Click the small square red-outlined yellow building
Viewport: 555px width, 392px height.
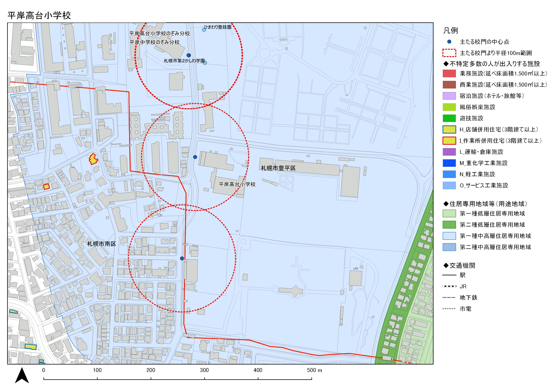tap(46, 187)
